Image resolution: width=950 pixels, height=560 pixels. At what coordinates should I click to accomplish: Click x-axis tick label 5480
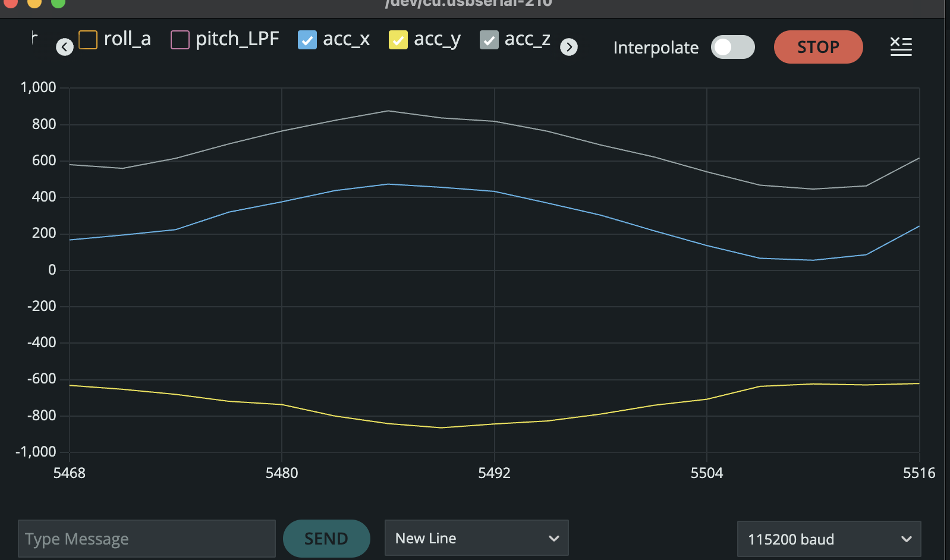click(x=282, y=473)
